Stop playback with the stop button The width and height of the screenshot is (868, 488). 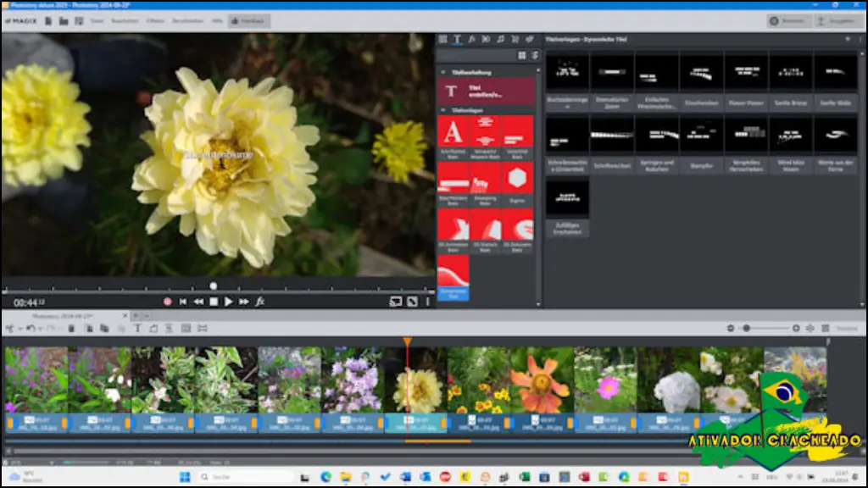(x=214, y=302)
